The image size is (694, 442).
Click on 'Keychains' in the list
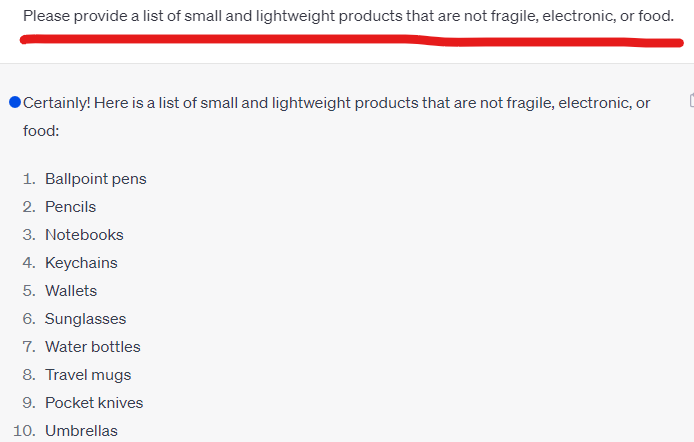(x=81, y=263)
